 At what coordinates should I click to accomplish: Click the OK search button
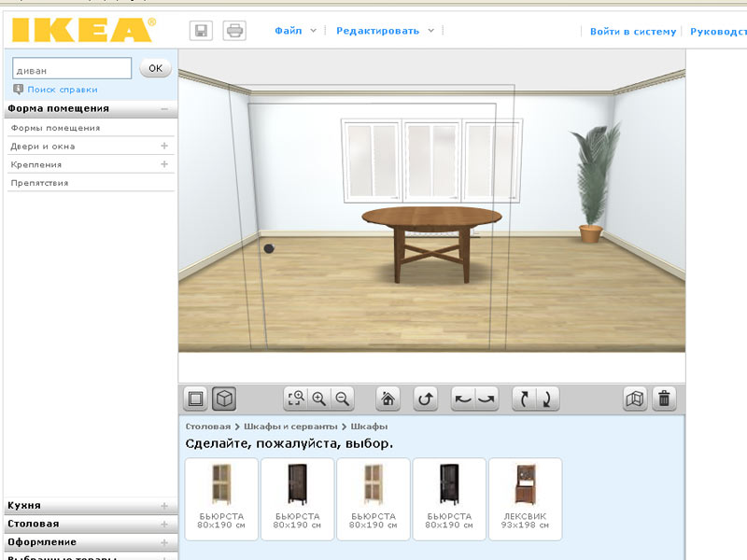click(x=155, y=68)
